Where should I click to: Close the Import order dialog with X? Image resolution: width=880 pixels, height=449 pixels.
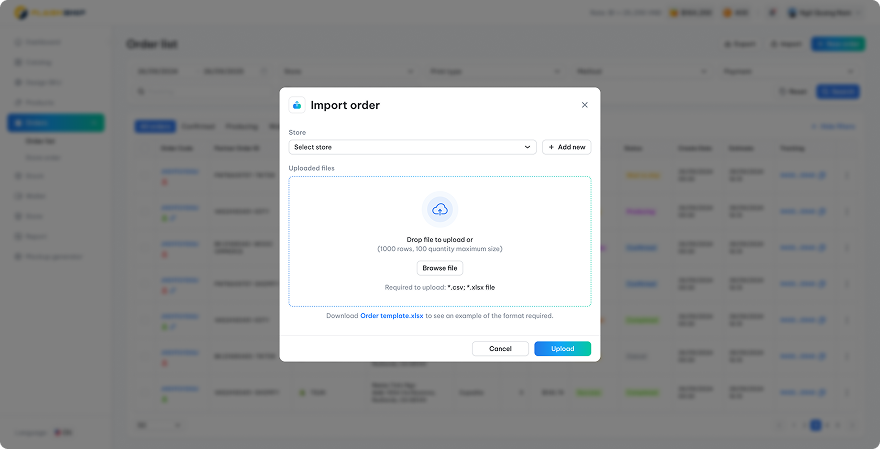pyautogui.click(x=584, y=105)
